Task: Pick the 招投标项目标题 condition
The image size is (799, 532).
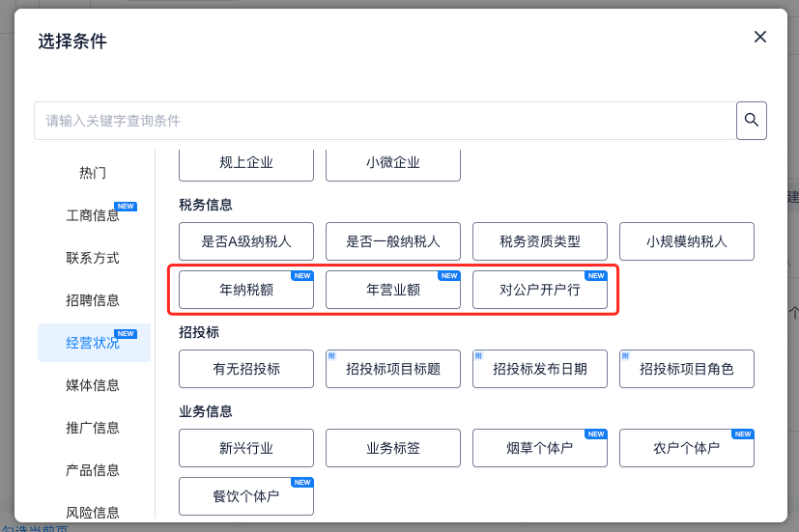Action: click(x=393, y=369)
